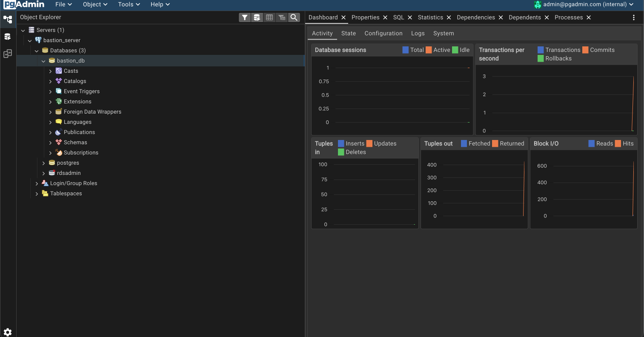Click the Schemas node icon
Image resolution: width=644 pixels, height=337 pixels.
tap(59, 142)
